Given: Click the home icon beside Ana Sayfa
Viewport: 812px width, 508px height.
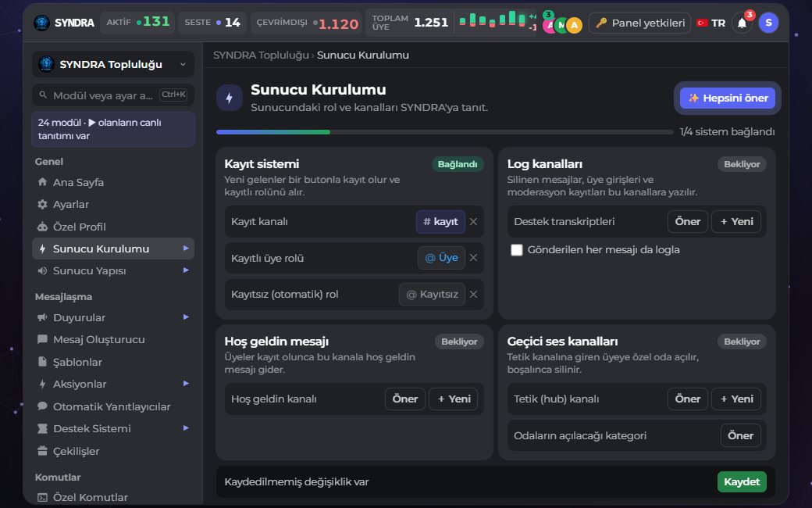Looking at the screenshot, I should (x=42, y=182).
